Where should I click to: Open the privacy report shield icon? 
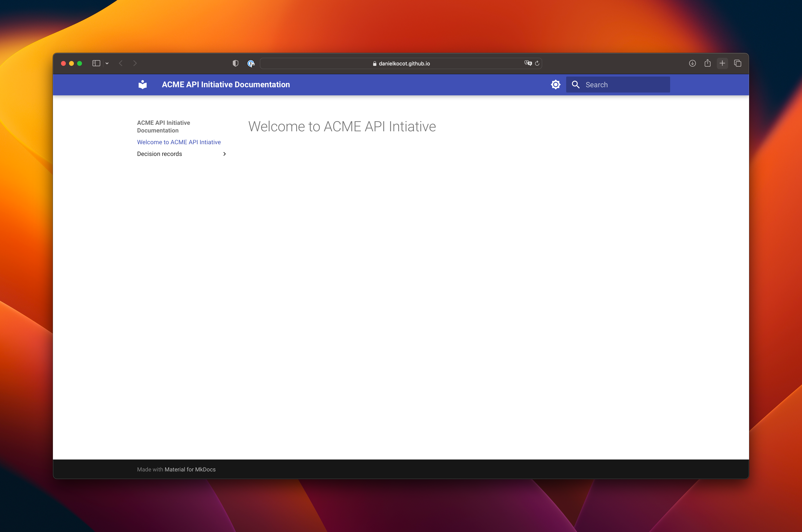coord(235,63)
